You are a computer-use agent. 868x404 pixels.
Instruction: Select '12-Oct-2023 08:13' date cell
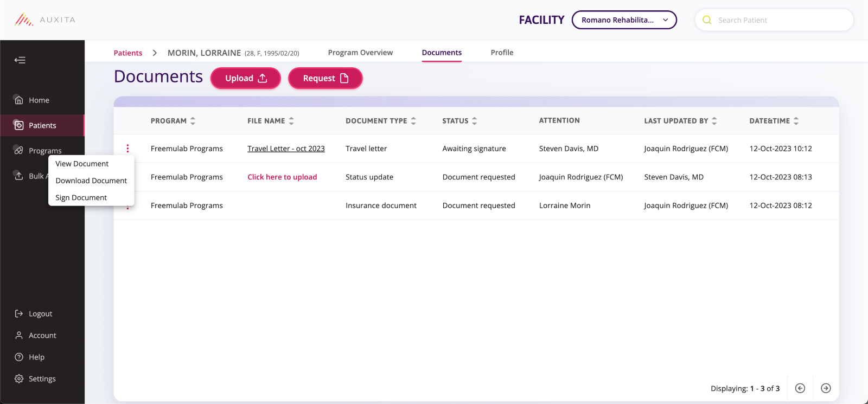pos(781,177)
